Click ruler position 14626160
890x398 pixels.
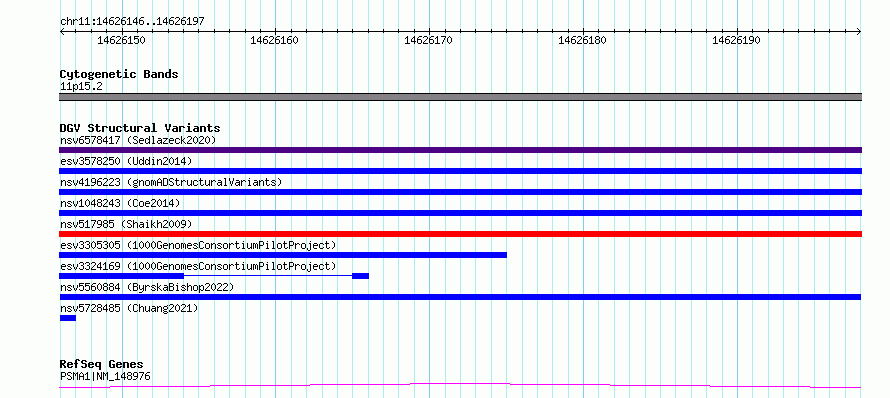pos(274,40)
